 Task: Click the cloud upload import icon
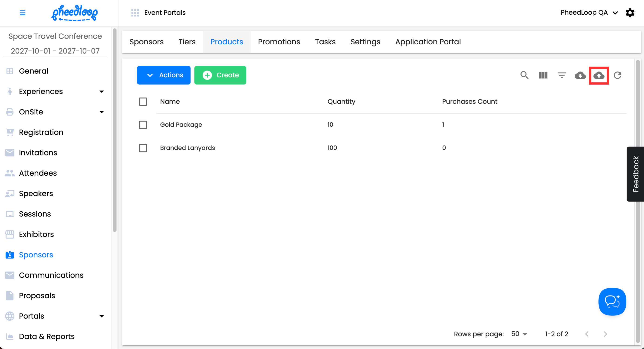[599, 75]
